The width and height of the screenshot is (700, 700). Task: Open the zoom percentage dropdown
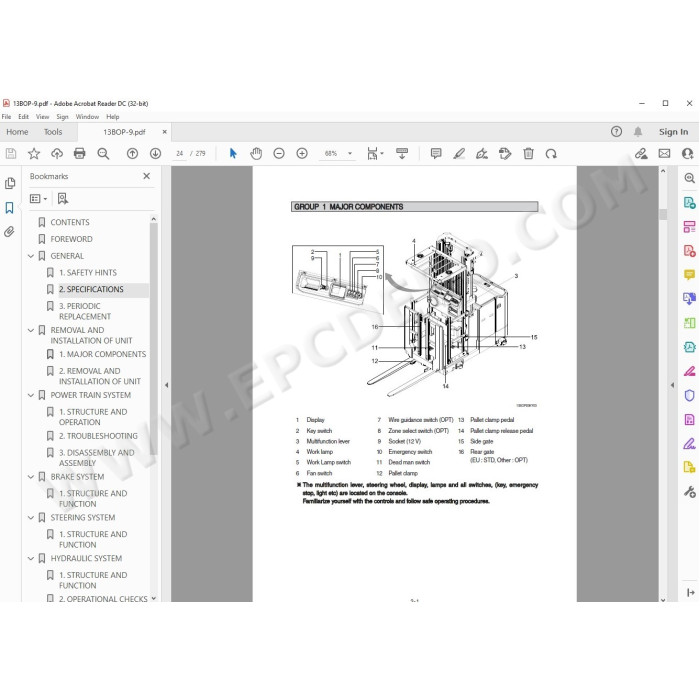pos(350,154)
